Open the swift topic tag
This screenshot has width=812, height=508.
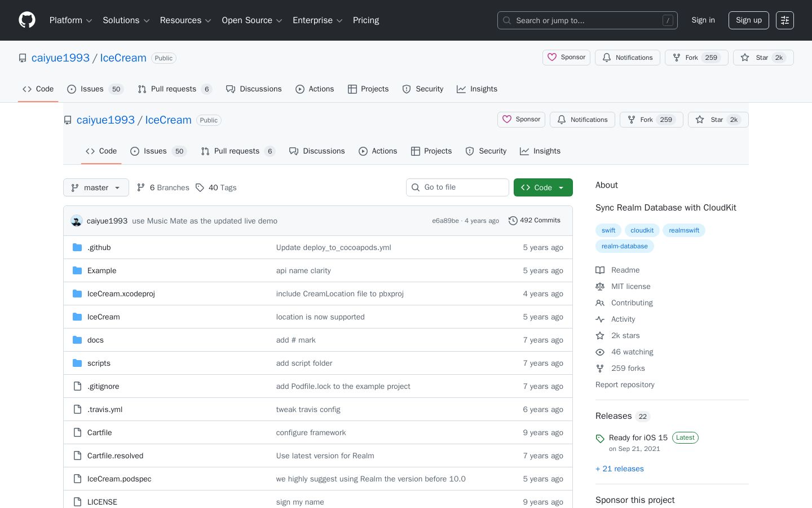(x=608, y=230)
